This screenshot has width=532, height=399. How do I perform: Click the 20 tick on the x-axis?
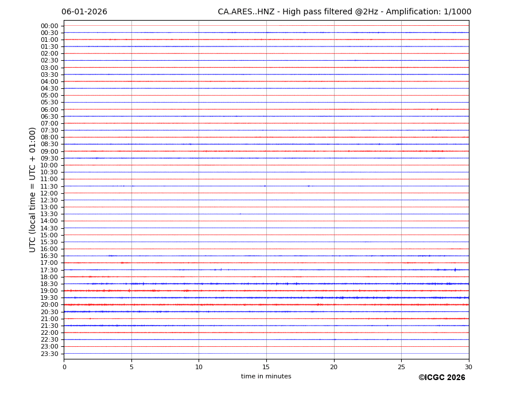[333, 367]
